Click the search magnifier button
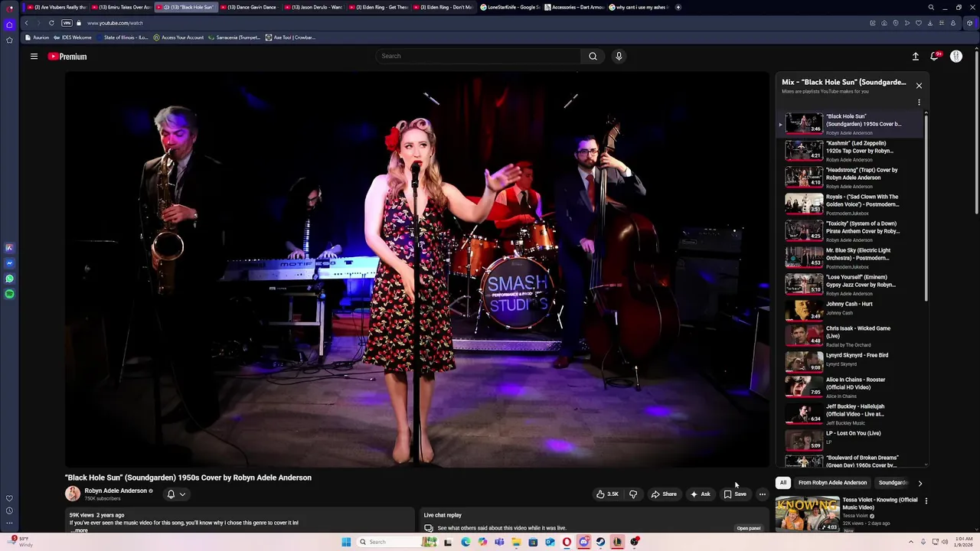980x551 pixels. 593,56
